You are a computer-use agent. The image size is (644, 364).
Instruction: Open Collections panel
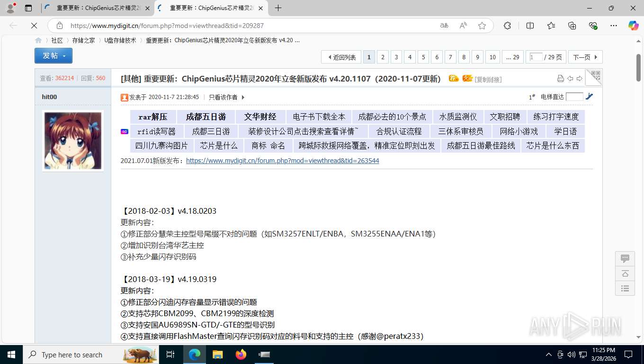(x=572, y=26)
